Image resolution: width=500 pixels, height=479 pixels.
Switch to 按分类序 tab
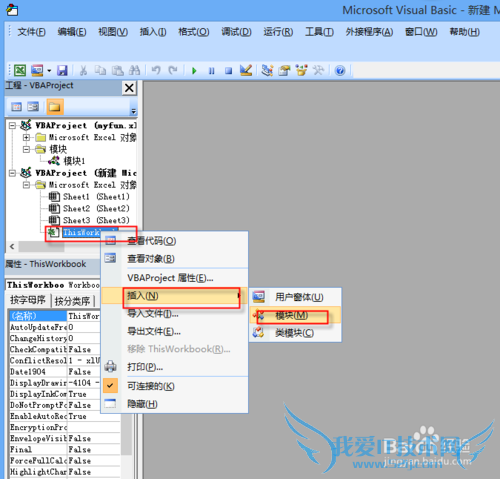tap(72, 301)
